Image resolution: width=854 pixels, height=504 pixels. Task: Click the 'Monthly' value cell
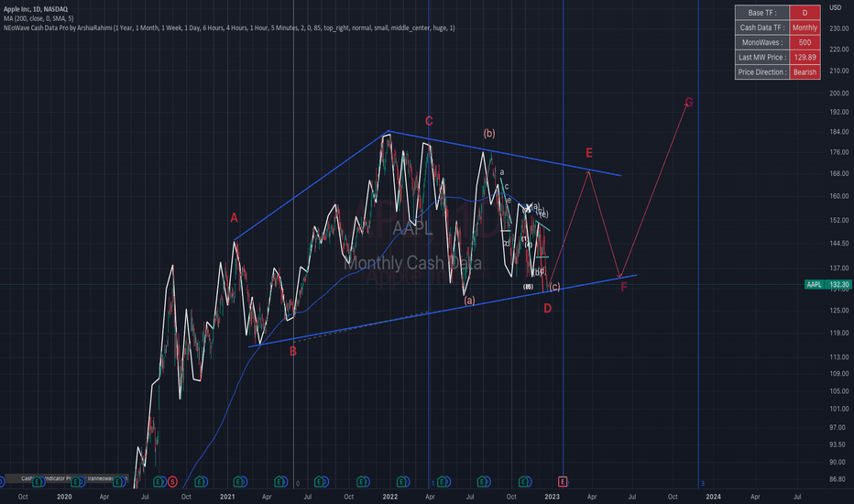click(x=805, y=27)
